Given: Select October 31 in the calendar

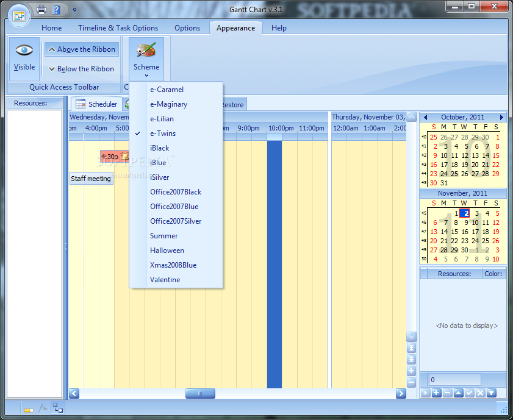Looking at the screenshot, I should pos(444,183).
